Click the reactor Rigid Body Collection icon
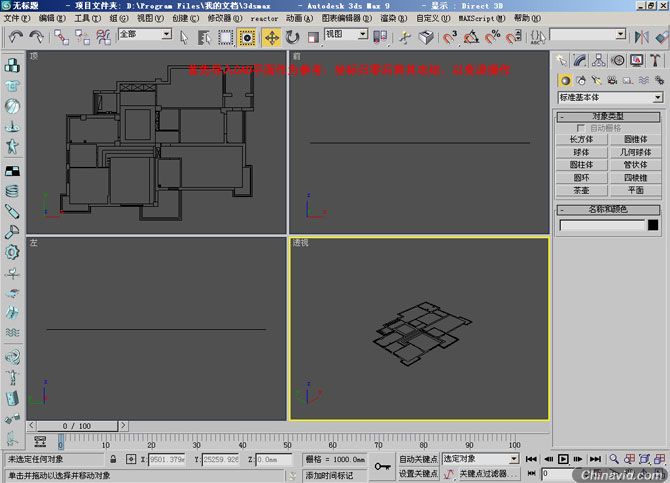Screen dimensions: 670x483 pyautogui.click(x=12, y=65)
